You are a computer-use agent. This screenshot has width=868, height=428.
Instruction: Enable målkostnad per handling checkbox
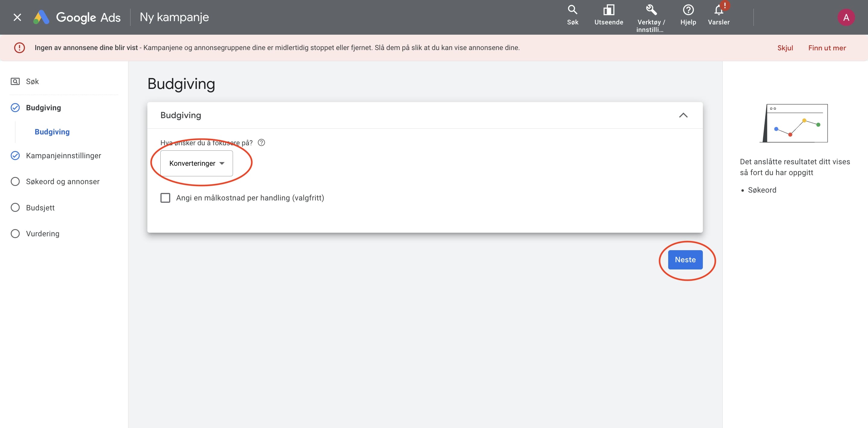point(165,198)
